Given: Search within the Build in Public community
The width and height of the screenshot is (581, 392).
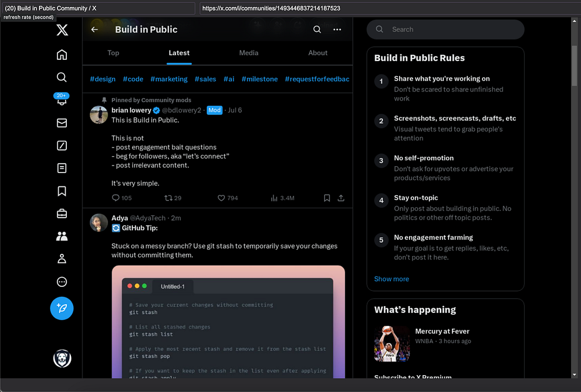Looking at the screenshot, I should (x=317, y=29).
